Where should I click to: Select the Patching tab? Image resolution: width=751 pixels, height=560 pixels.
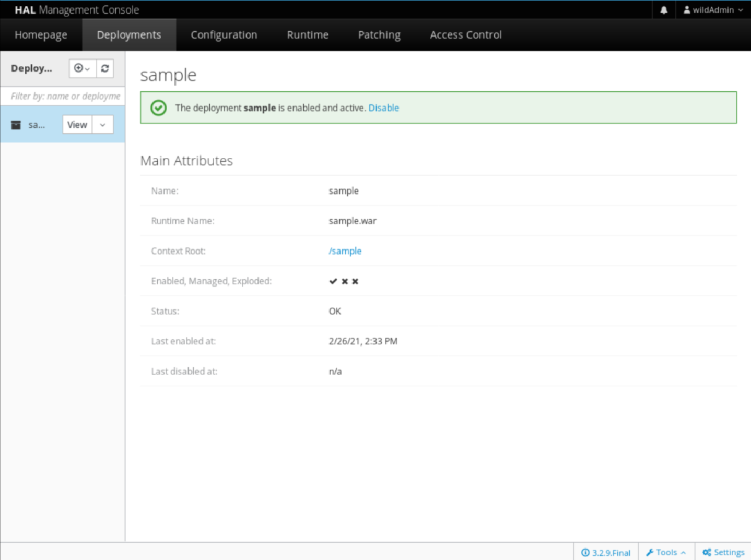point(379,35)
